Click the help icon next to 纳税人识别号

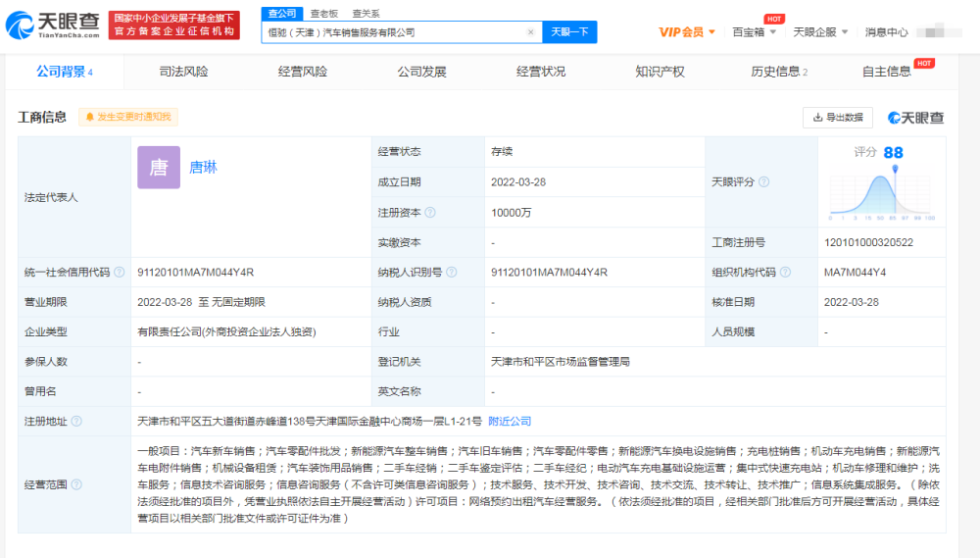point(451,272)
